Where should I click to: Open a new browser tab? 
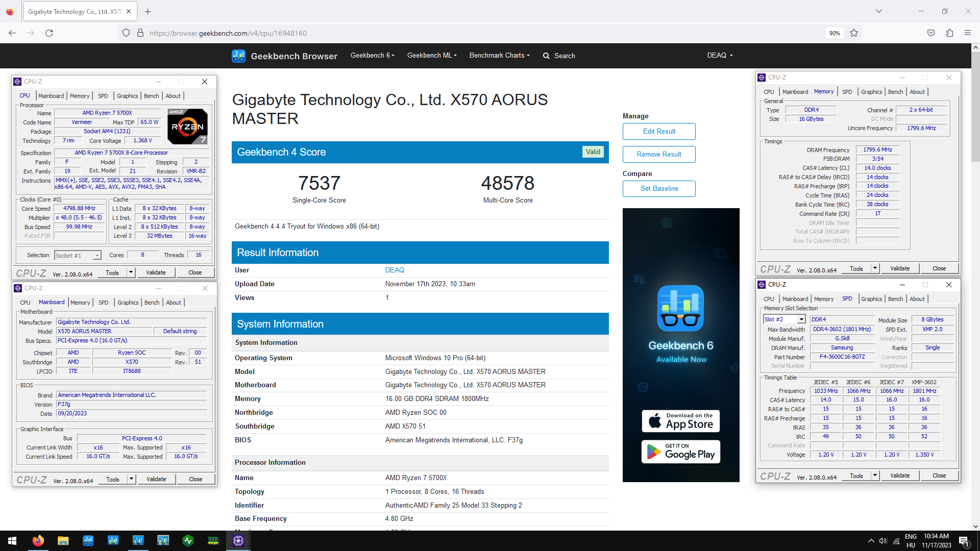pyautogui.click(x=148, y=11)
